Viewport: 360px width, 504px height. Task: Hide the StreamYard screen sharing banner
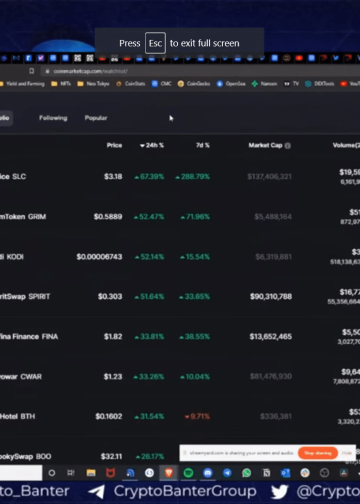346,453
